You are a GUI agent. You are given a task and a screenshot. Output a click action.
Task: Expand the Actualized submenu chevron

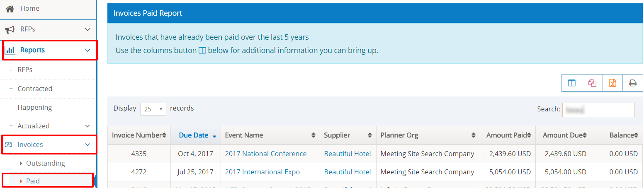[x=87, y=126]
